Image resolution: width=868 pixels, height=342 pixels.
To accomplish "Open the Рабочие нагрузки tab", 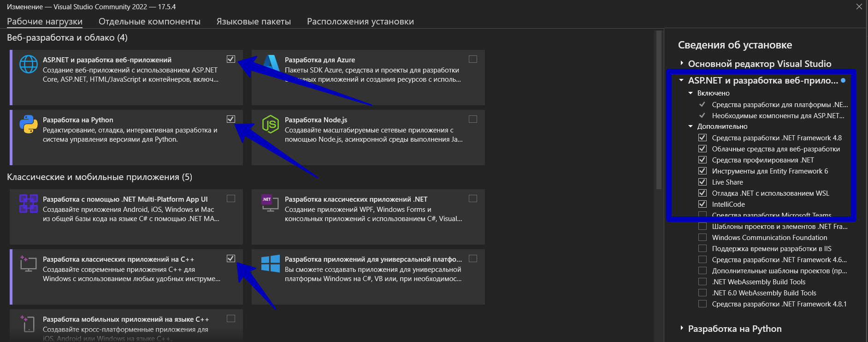I will tap(45, 21).
